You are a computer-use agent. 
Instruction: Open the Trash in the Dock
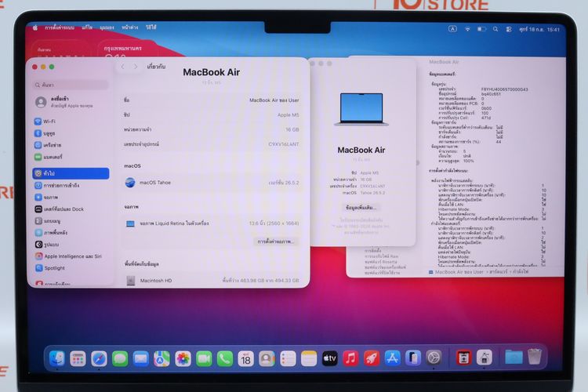pos(535,358)
